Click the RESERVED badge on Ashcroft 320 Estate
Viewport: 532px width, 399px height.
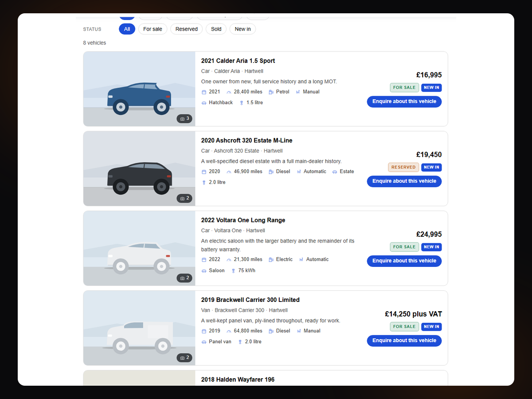tap(403, 168)
